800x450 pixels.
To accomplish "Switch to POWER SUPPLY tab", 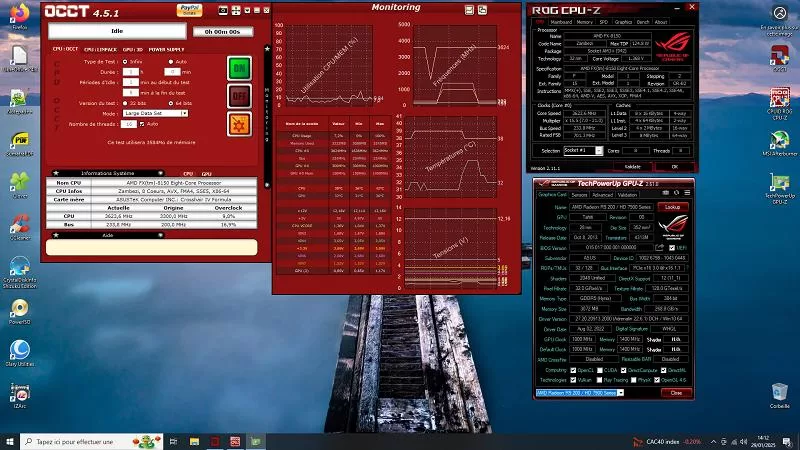I will click(166, 49).
